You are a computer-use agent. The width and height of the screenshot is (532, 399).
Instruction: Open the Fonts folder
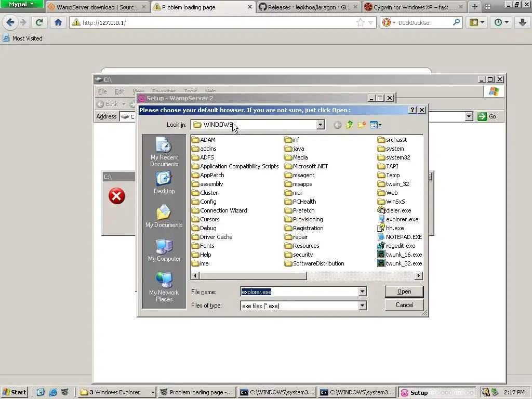coord(203,246)
